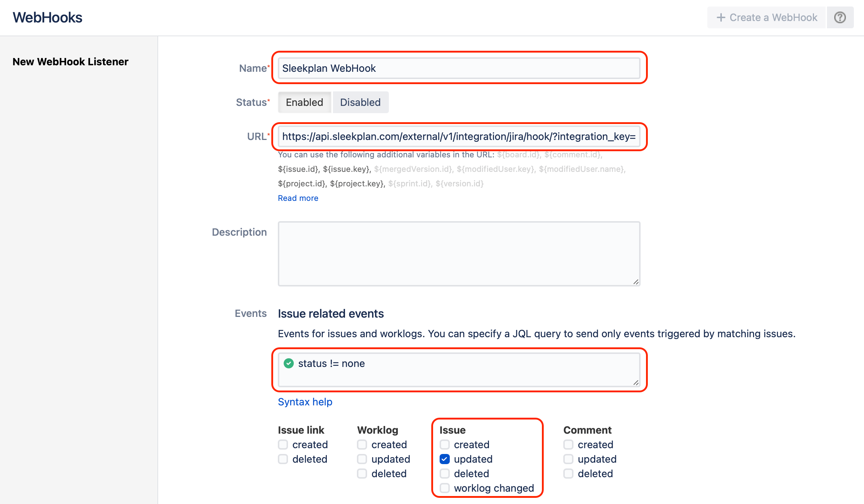
Task: Click the ${issue.key} variable text
Action: (346, 169)
